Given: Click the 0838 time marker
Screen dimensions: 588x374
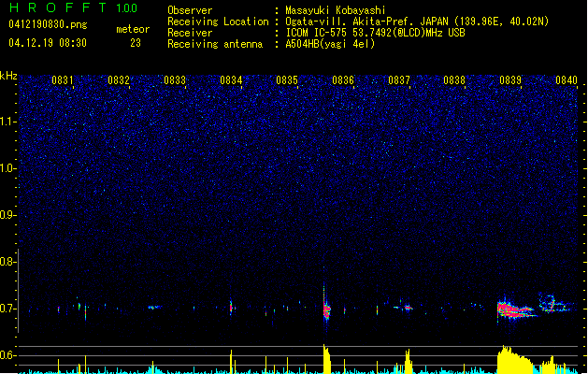Looking at the screenshot, I should [454, 80].
